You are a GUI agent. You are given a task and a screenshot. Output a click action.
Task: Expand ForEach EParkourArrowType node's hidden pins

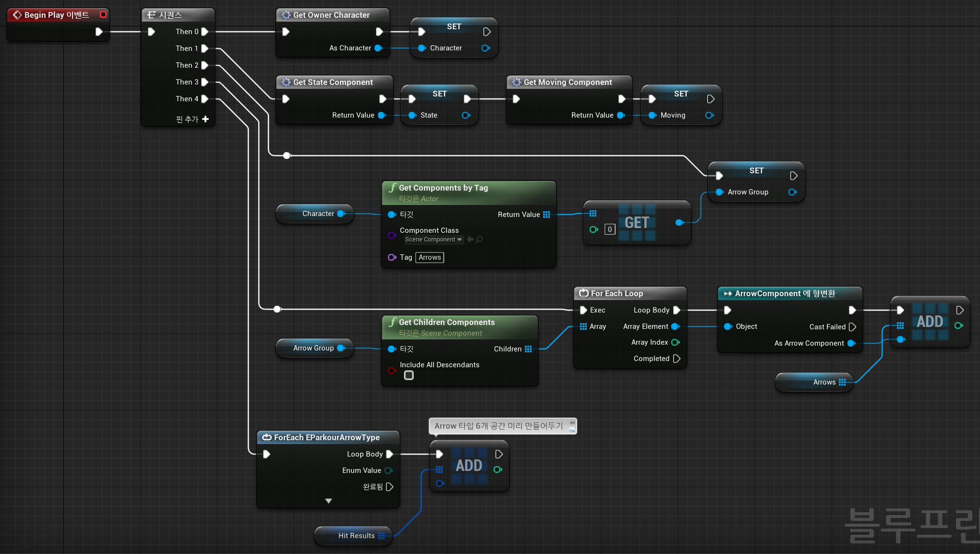pyautogui.click(x=328, y=501)
